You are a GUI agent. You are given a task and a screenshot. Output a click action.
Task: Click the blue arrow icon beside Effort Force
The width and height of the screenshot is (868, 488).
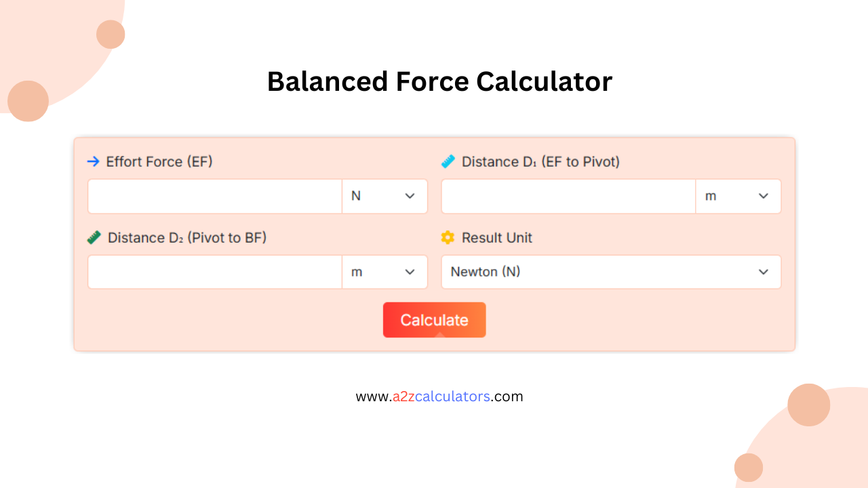pyautogui.click(x=93, y=161)
